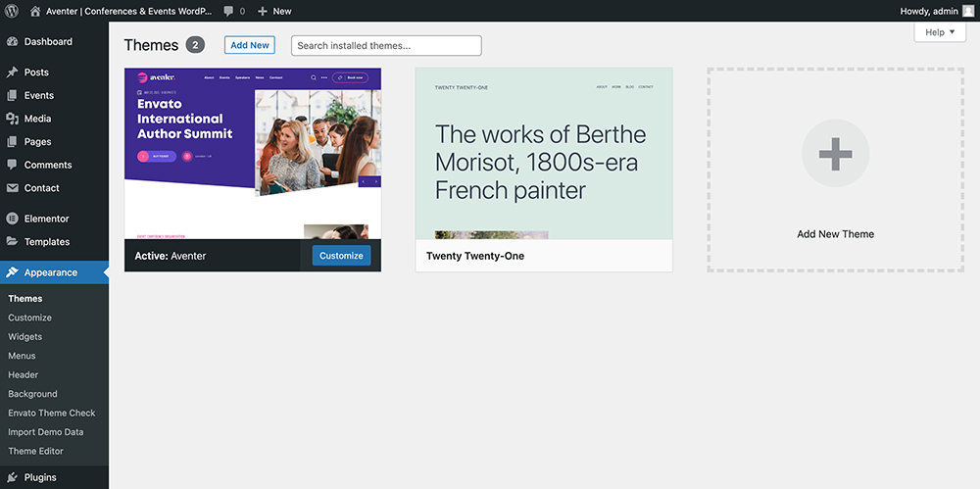Viewport: 980px width, 489px height.
Task: Focus the Search installed themes field
Action: point(386,45)
